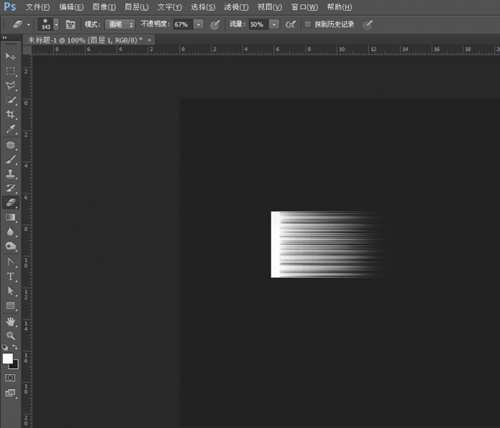Screen dimensions: 500x428
Task: Select the Horizontal Type tool
Action: pyautogui.click(x=11, y=276)
